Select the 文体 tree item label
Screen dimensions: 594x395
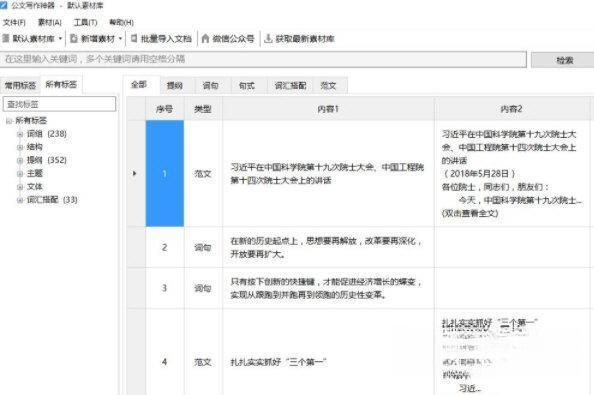point(35,187)
